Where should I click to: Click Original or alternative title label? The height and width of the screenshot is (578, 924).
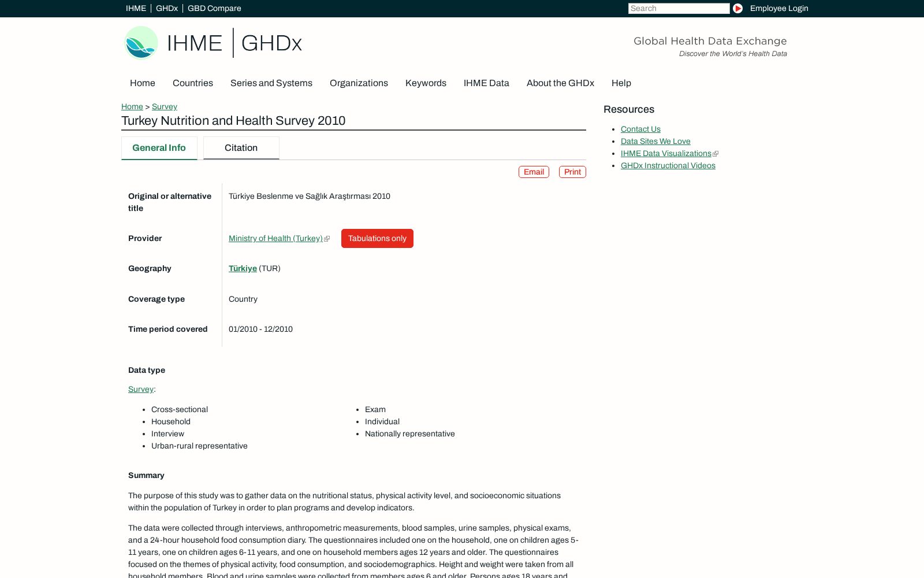(170, 202)
